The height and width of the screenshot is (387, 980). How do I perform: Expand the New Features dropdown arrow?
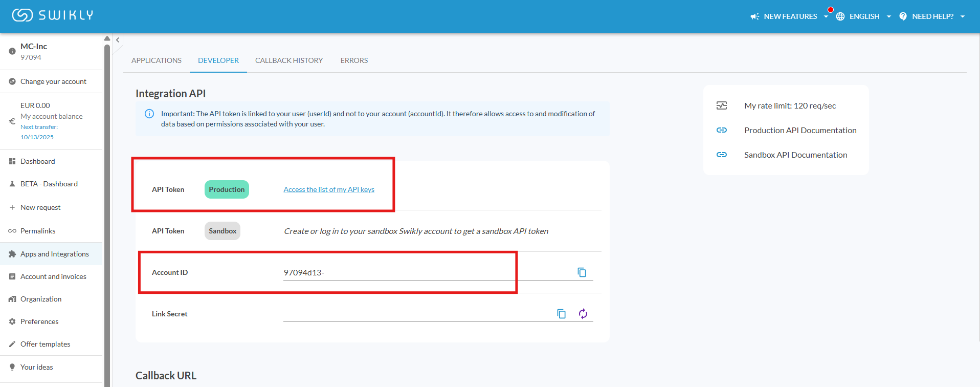[x=826, y=16]
